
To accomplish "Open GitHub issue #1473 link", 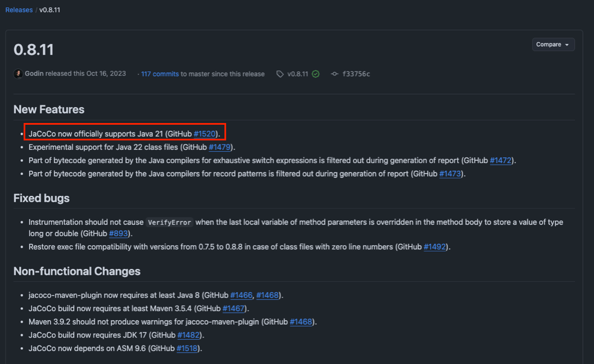I will coord(450,174).
